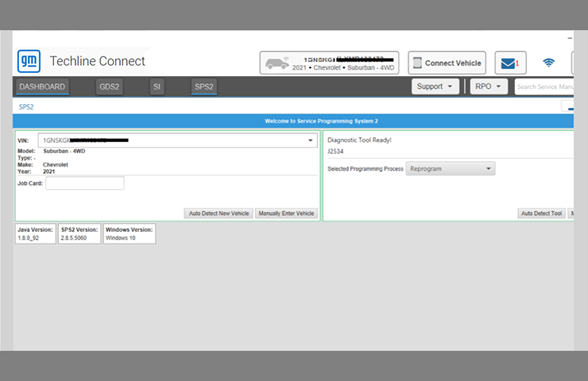Click the J2534 tool label
Image resolution: width=588 pixels, height=381 pixels.
[335, 152]
